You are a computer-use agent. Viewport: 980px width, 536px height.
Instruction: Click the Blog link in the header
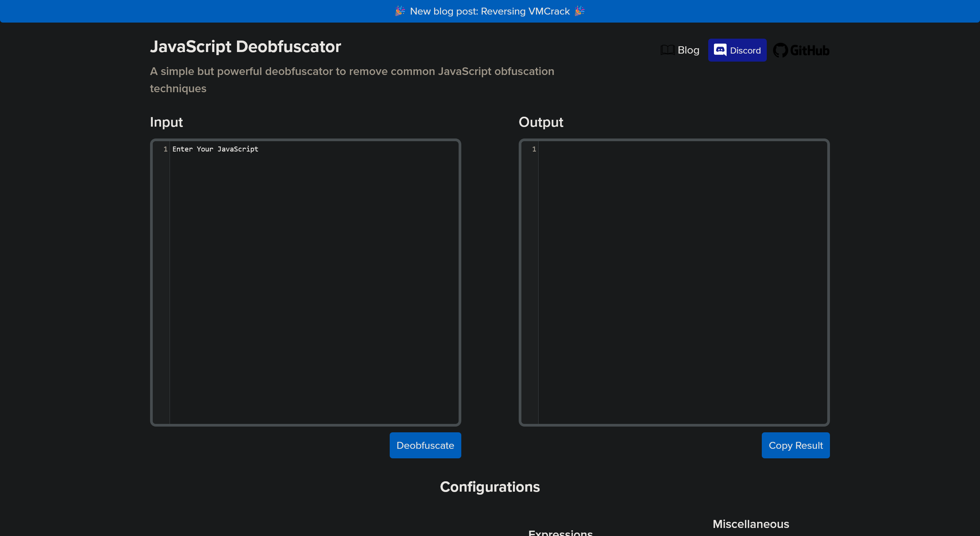coord(688,50)
